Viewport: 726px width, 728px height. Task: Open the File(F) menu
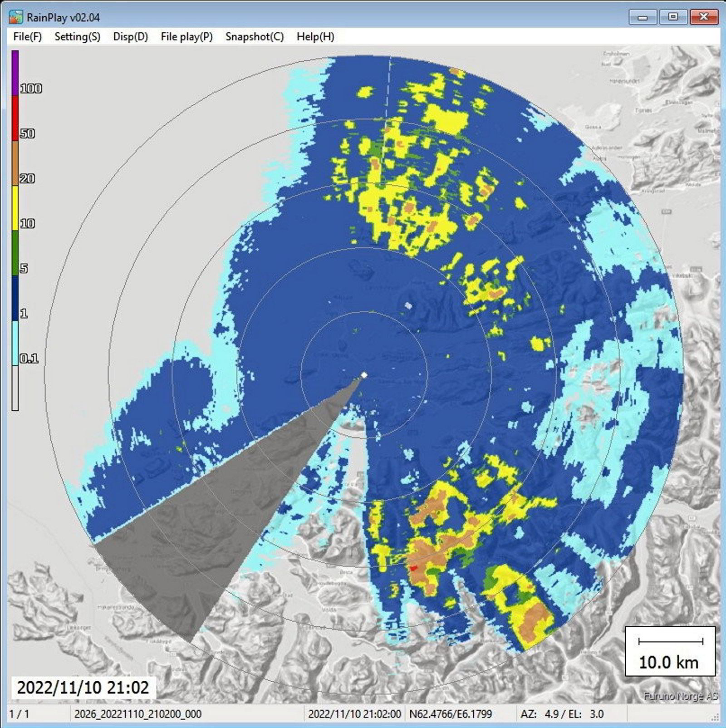(28, 37)
